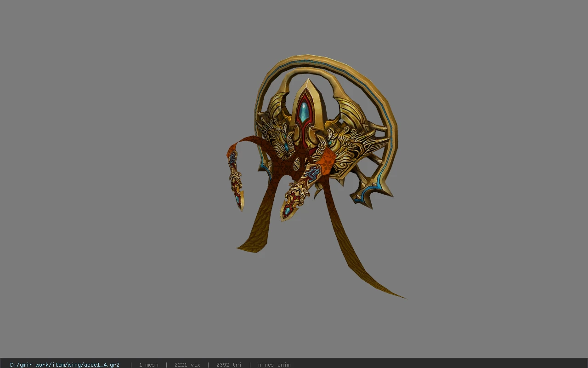Click the "nincs anim" status entry
588x368 pixels.
(x=274, y=365)
